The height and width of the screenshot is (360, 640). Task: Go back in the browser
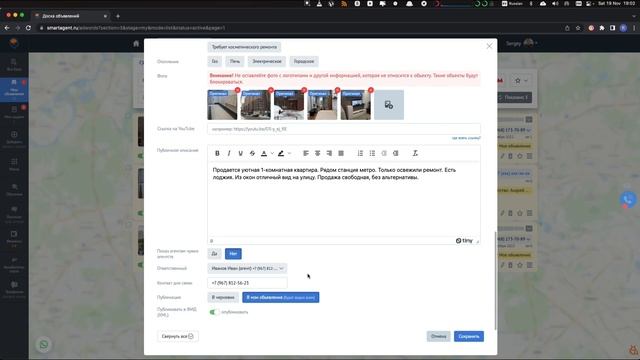[7, 28]
